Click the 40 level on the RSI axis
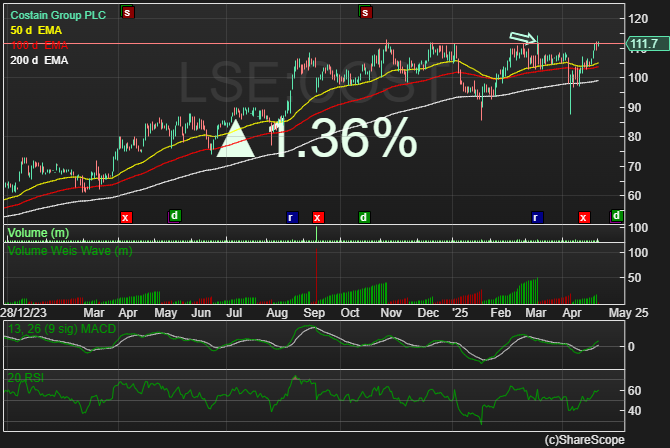Image resolution: width=670 pixels, height=448 pixels. 634,411
